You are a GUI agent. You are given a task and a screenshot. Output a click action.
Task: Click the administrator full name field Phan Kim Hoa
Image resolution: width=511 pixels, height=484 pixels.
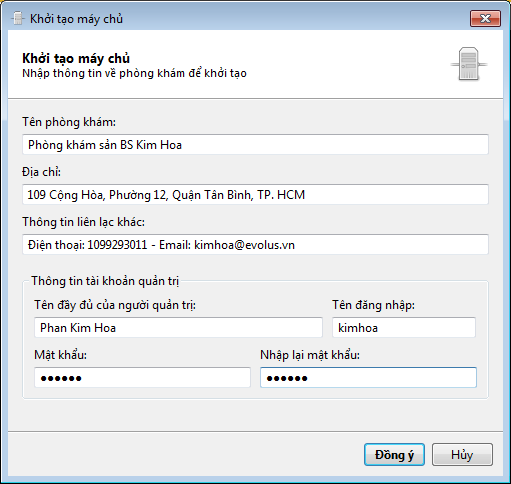pyautogui.click(x=178, y=328)
